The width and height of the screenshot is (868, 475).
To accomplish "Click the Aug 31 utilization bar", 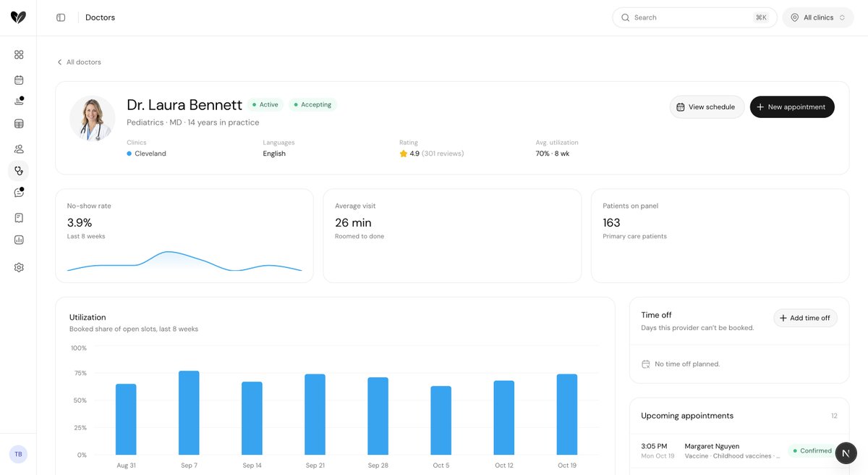I will click(126, 419).
